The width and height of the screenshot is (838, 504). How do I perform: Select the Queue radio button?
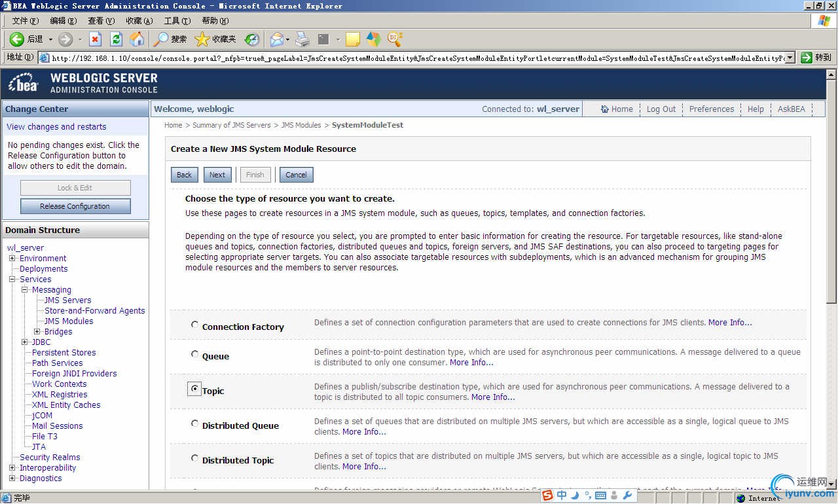(194, 354)
